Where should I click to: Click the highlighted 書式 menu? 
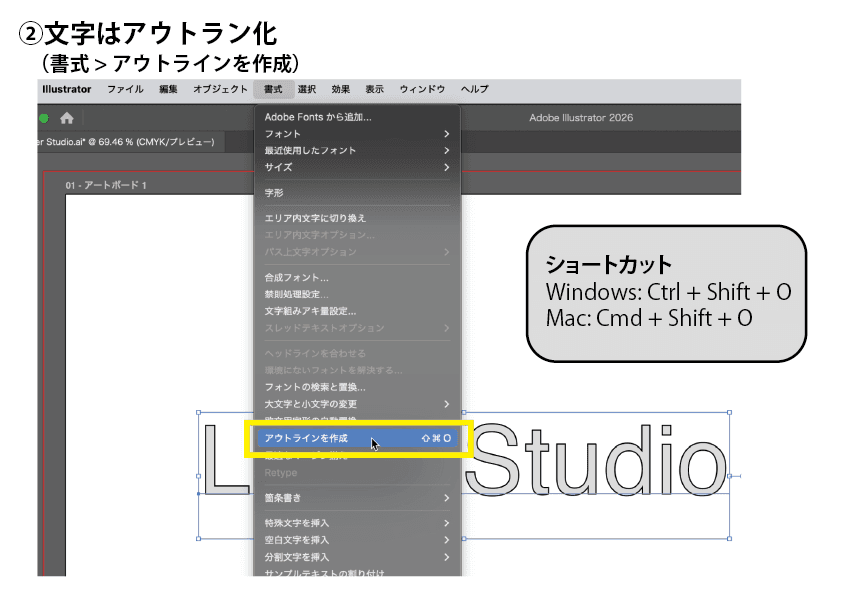pyautogui.click(x=273, y=89)
